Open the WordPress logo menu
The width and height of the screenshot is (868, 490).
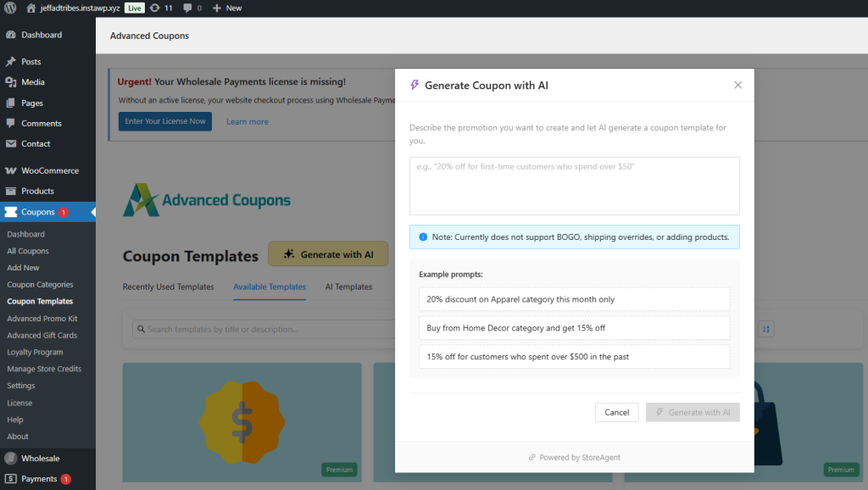click(x=10, y=8)
